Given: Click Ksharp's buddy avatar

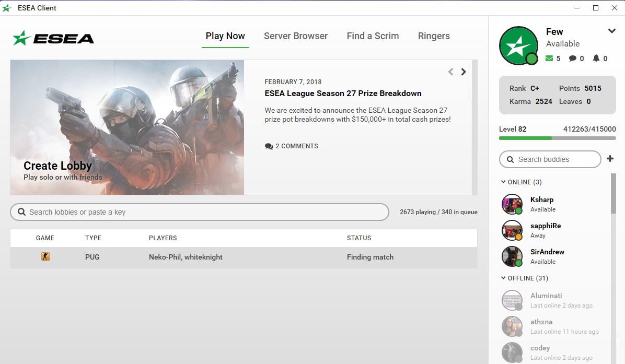Looking at the screenshot, I should click(512, 204).
